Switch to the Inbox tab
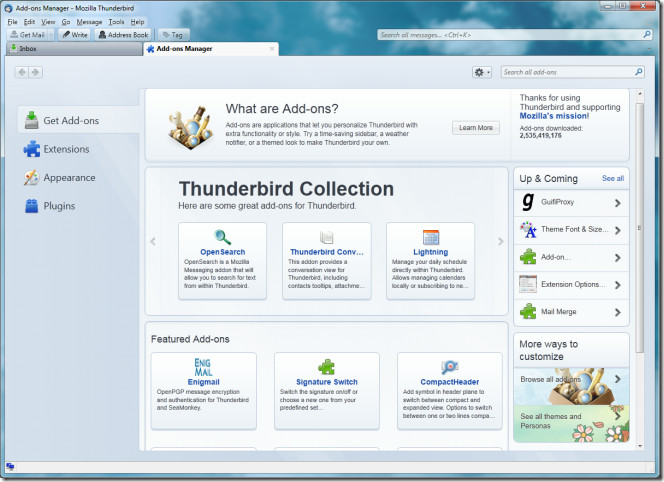 (75, 49)
